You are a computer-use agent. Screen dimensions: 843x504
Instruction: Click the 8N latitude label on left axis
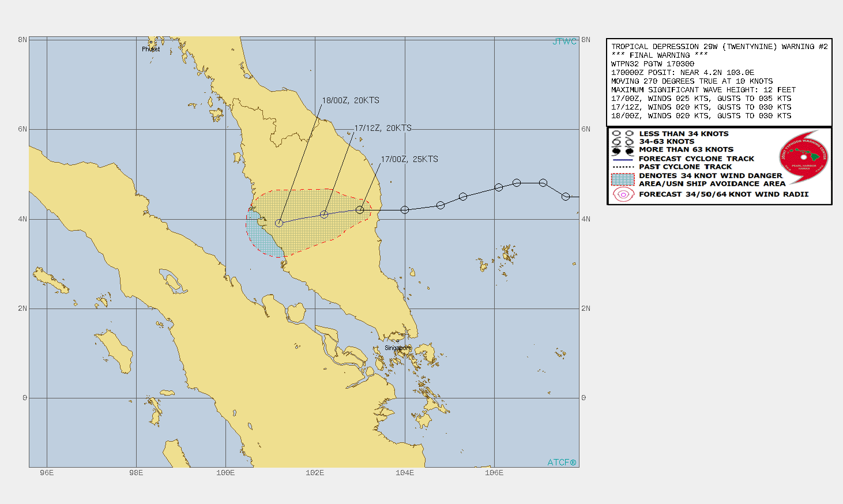click(x=22, y=40)
